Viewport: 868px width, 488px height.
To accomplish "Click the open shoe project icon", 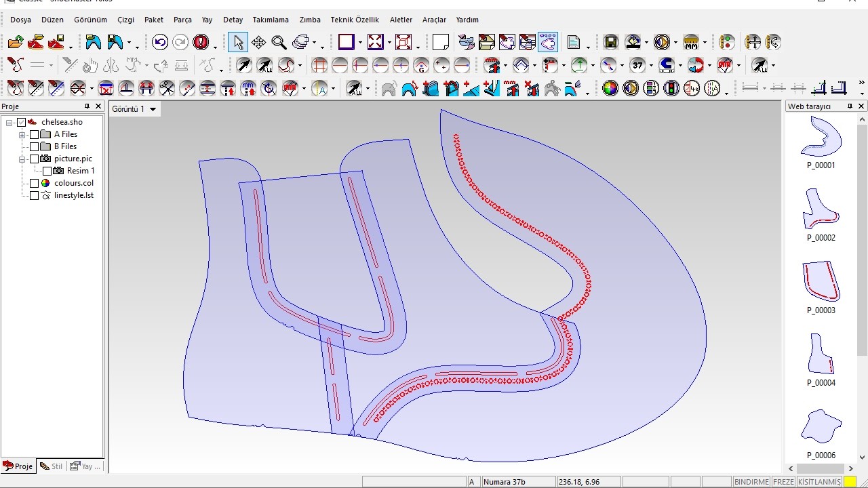I will [x=36, y=42].
